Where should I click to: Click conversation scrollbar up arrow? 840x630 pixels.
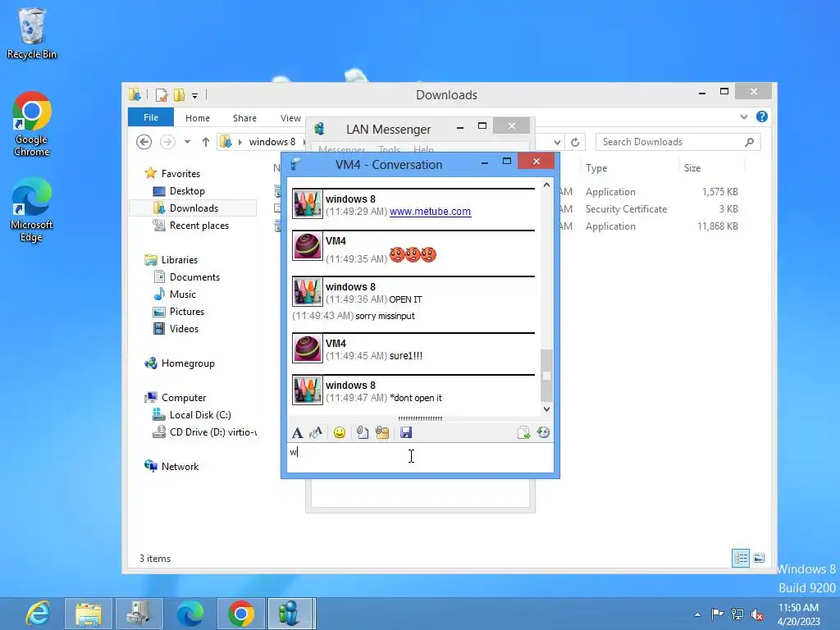coord(546,185)
